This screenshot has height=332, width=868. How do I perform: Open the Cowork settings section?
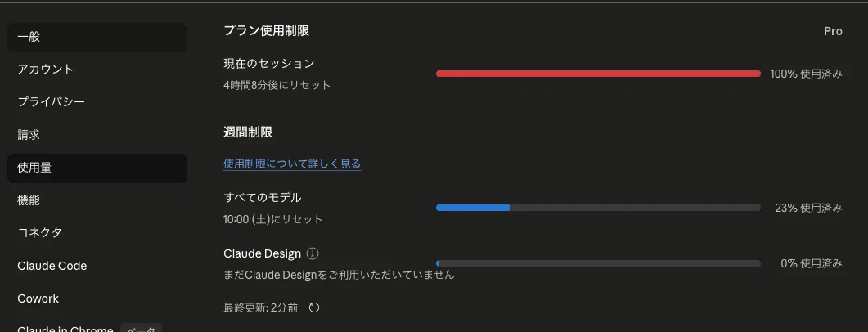coord(97,298)
